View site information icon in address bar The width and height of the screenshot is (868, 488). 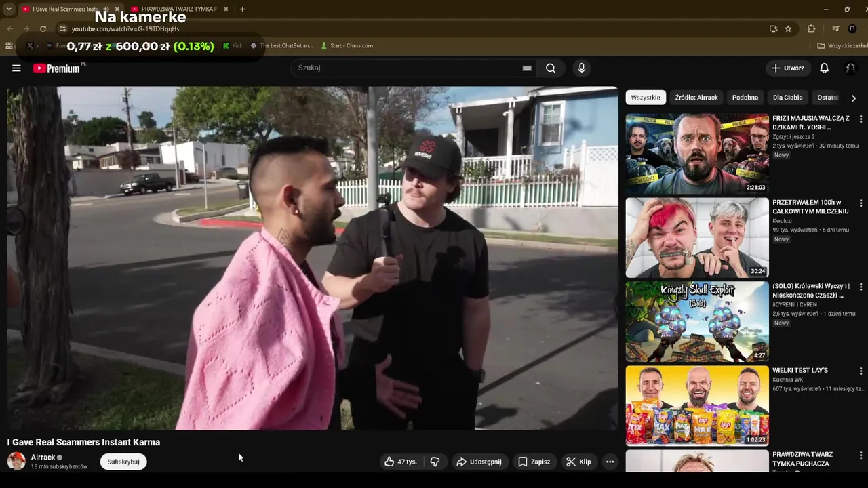click(62, 28)
